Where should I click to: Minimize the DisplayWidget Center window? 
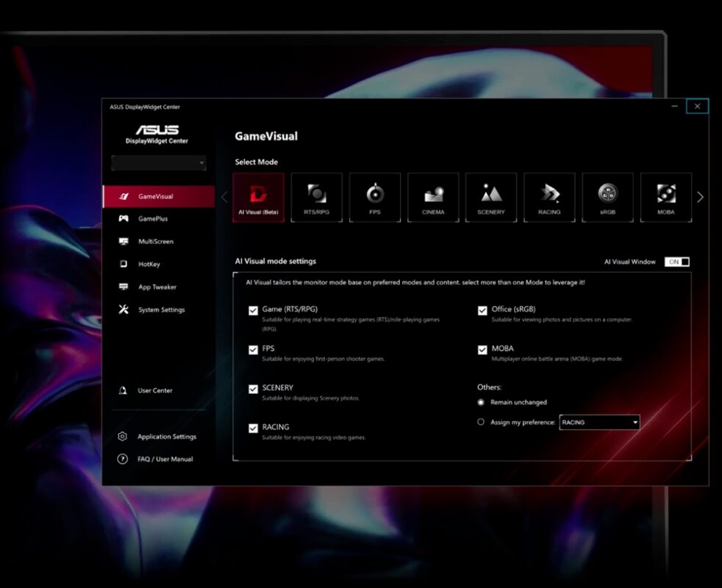tap(674, 107)
